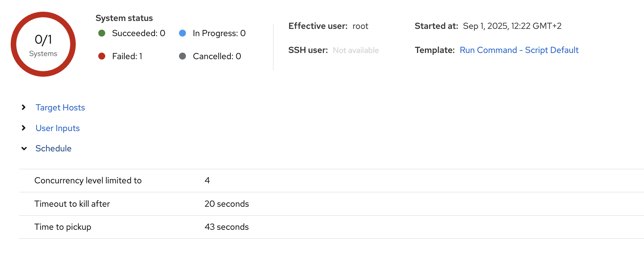Click the red donut chart ring
Viewport: 644px width, 258px height.
[14, 44]
